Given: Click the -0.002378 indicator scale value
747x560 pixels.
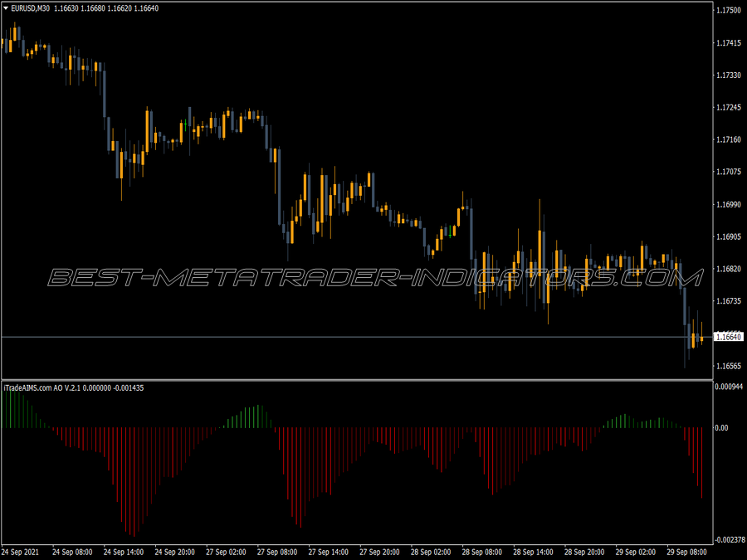Looking at the screenshot, I should [729, 539].
